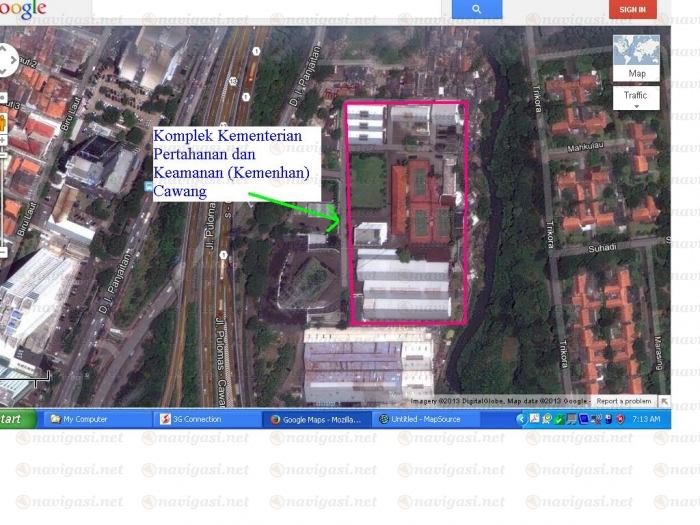
Task: Click the Google logo
Action: click(x=24, y=9)
